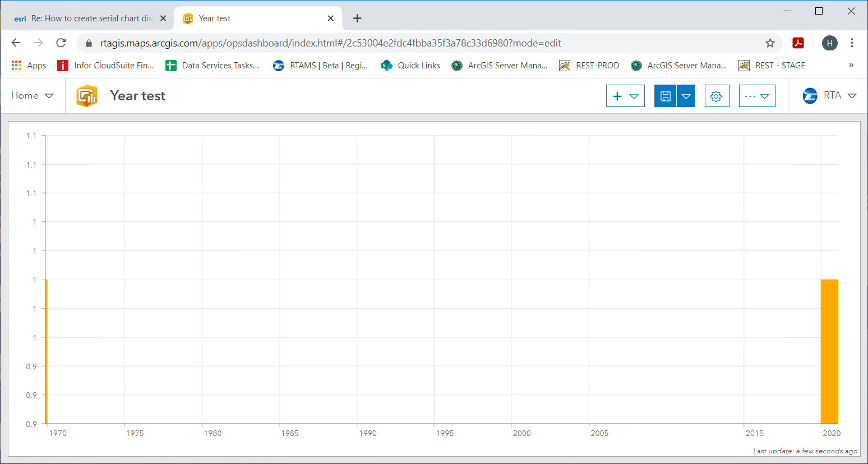Click the Apps grid icon on bookmarks bar
This screenshot has height=464, width=868.
16,65
